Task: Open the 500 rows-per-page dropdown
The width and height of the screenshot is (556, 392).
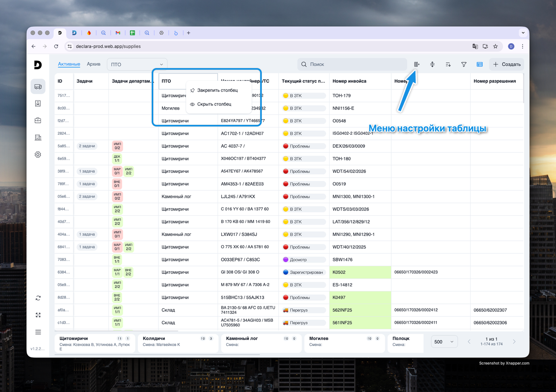Action: (x=444, y=342)
